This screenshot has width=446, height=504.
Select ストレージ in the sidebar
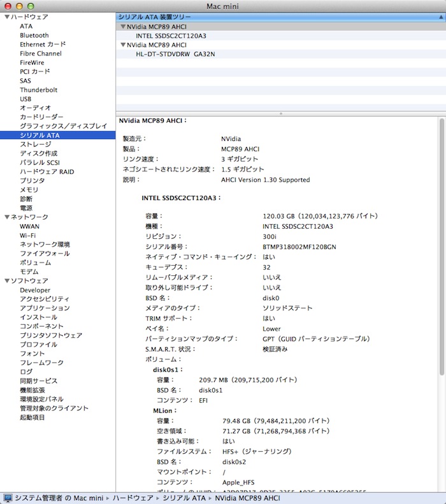35,145
